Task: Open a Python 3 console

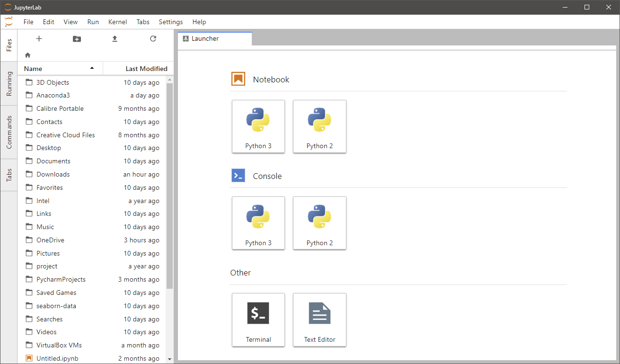Action: (x=258, y=223)
